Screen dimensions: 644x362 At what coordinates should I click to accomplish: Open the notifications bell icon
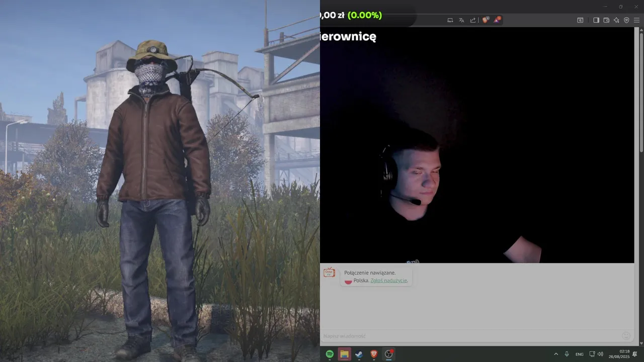pyautogui.click(x=635, y=354)
